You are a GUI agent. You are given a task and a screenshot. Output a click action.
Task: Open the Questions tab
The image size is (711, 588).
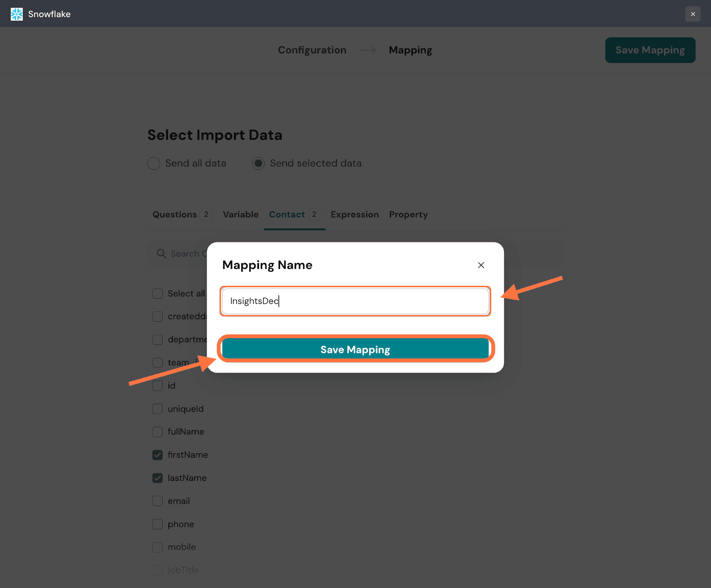[175, 215]
